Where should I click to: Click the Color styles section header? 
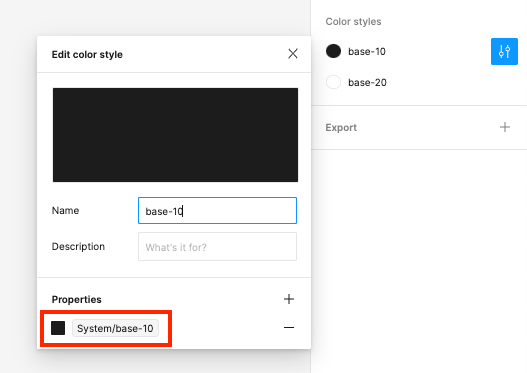(x=353, y=22)
